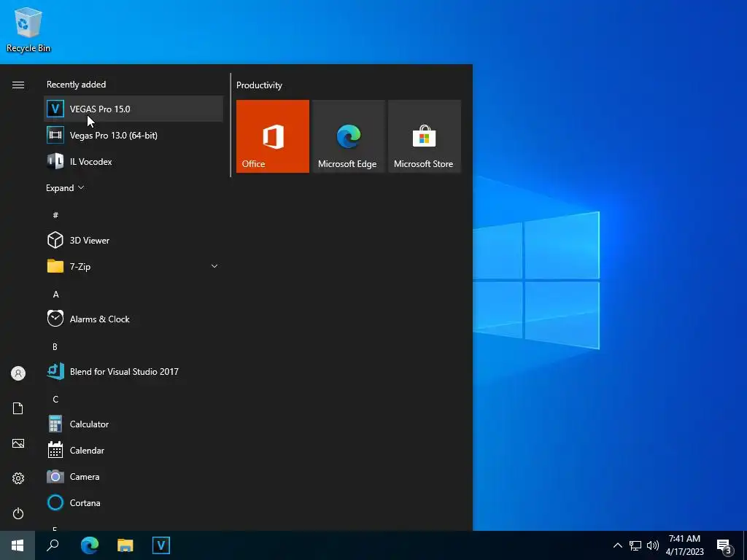Launch VEGAS Pro 15.0 from recently added

tap(133, 109)
